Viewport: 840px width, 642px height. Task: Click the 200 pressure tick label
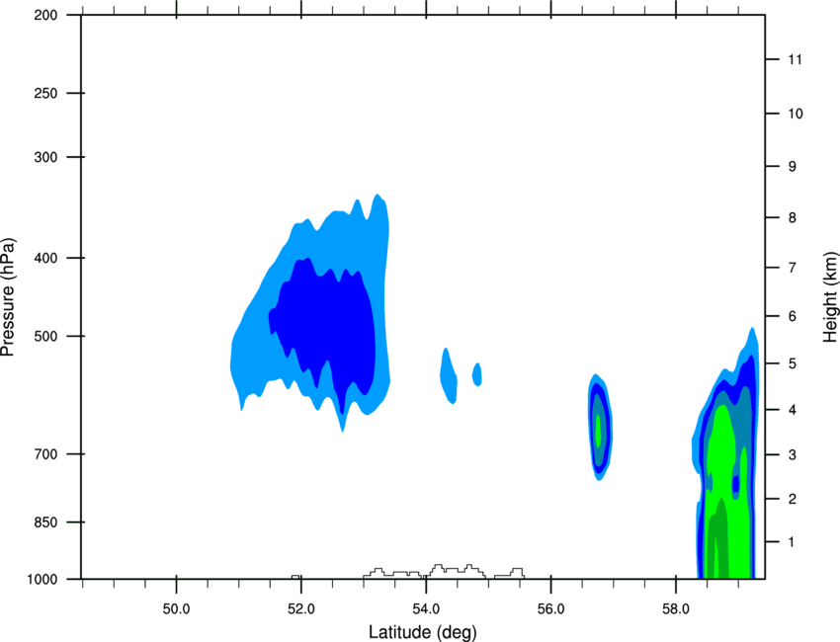(x=45, y=15)
